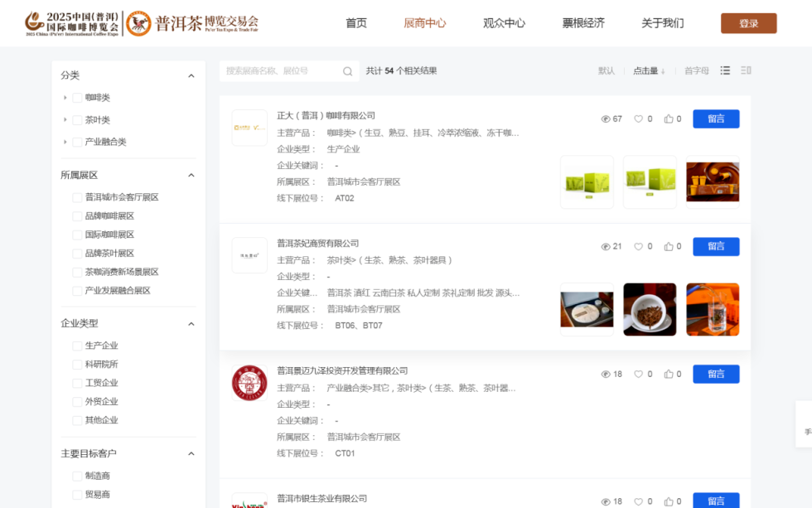Collapse the 企业类型 section
Viewport: 812px width, 508px height.
[191, 324]
